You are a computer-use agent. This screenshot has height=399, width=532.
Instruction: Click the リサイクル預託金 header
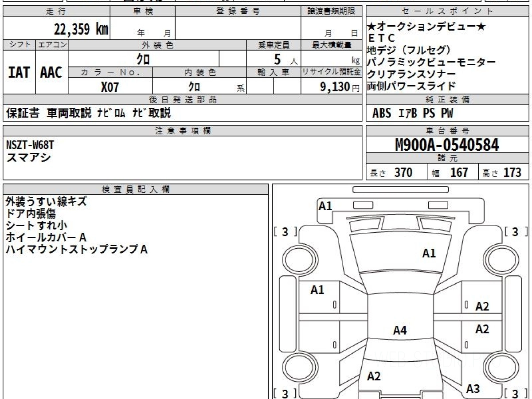(x=332, y=72)
